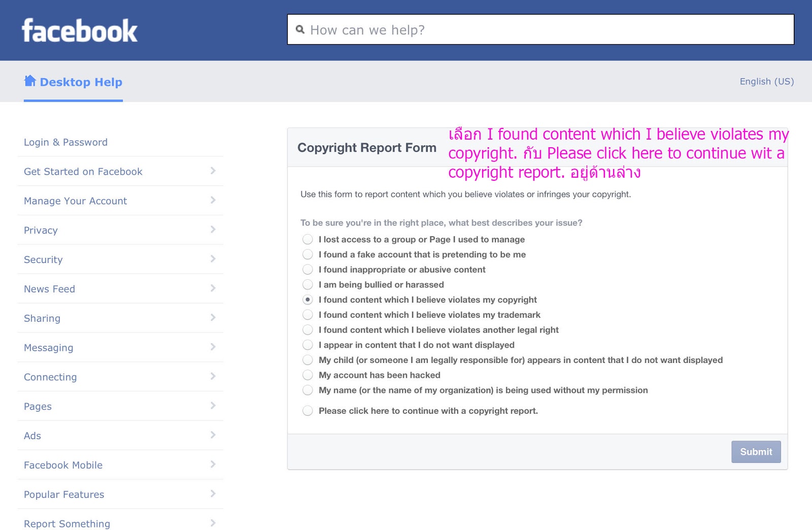The width and height of the screenshot is (812, 530).
Task: Open the Login & Password link
Action: pos(66,142)
